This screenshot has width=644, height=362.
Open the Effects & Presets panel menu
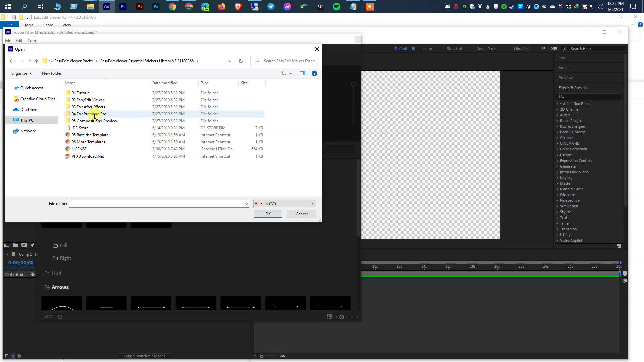(618, 88)
